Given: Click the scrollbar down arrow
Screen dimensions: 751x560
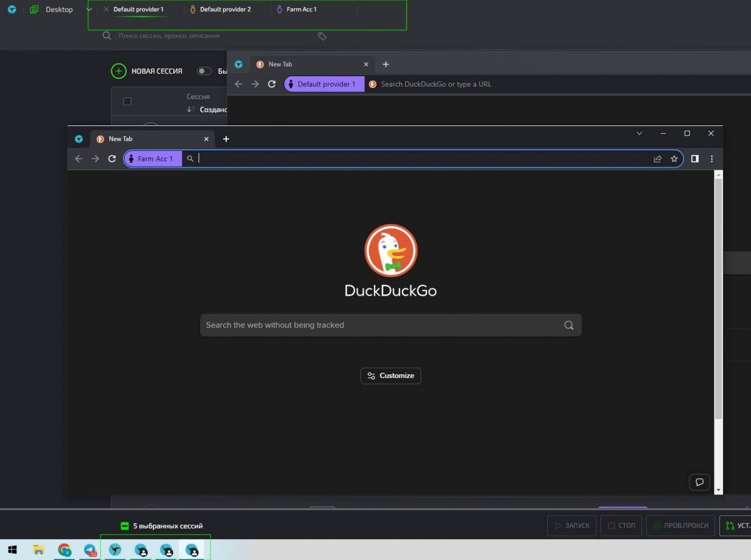Looking at the screenshot, I should 719,490.
